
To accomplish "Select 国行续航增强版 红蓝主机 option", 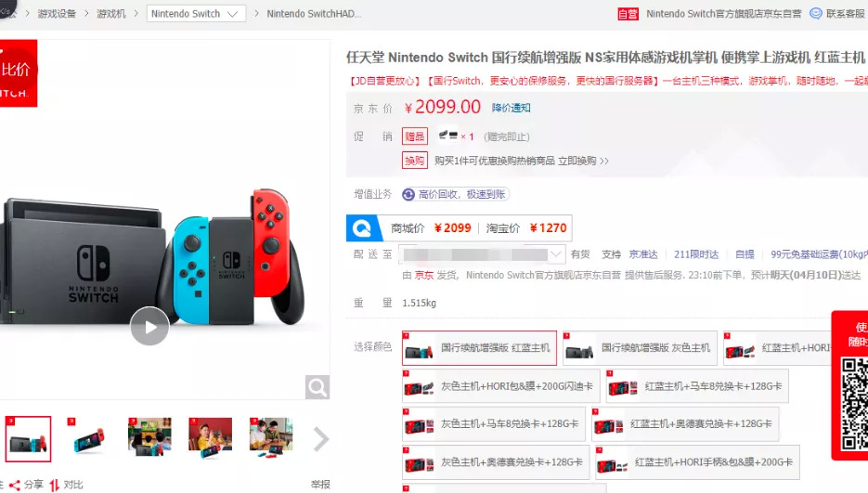I will [x=479, y=348].
